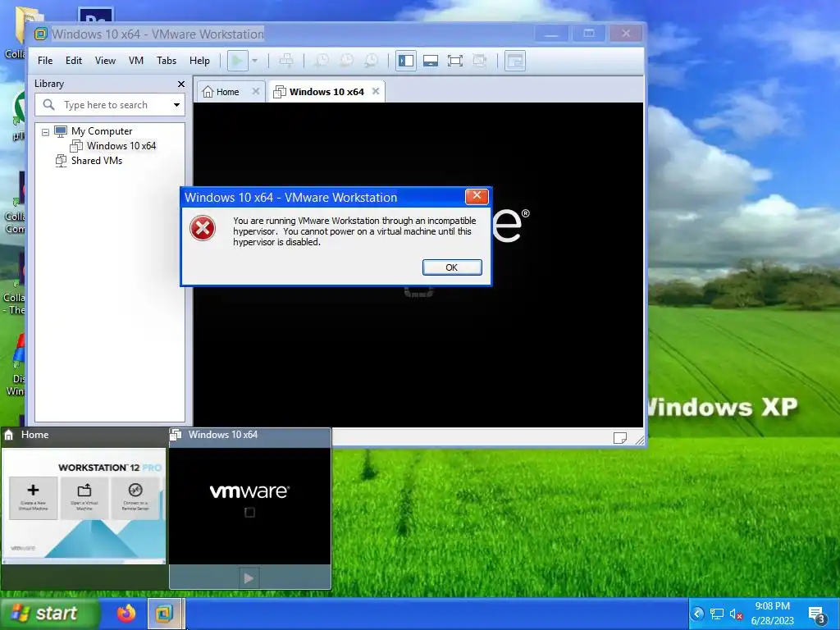Click the muted volume tray icon

[736, 614]
